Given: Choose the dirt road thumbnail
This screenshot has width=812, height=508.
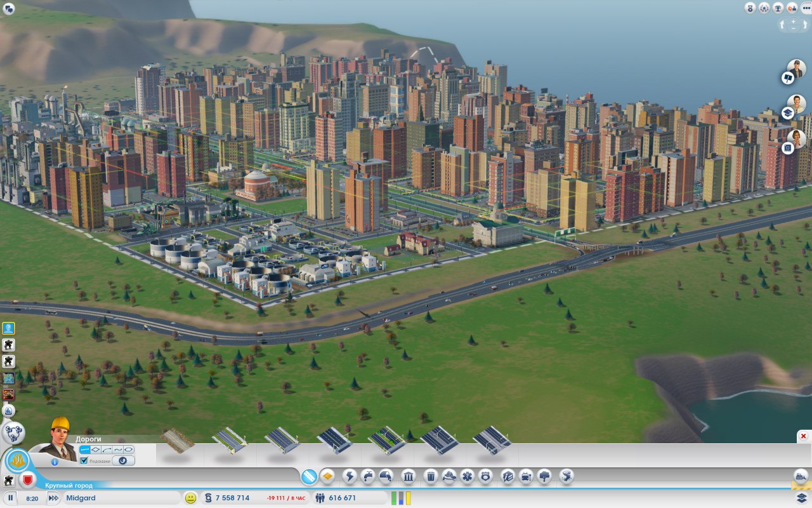Looking at the screenshot, I should point(177,440).
